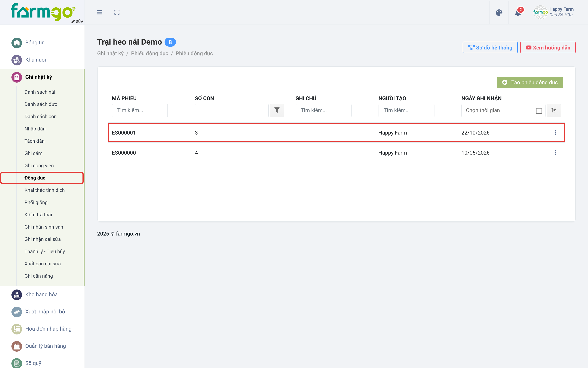Image resolution: width=588 pixels, height=368 pixels.
Task: Open Danh sách đực menu item
Action: tap(41, 104)
